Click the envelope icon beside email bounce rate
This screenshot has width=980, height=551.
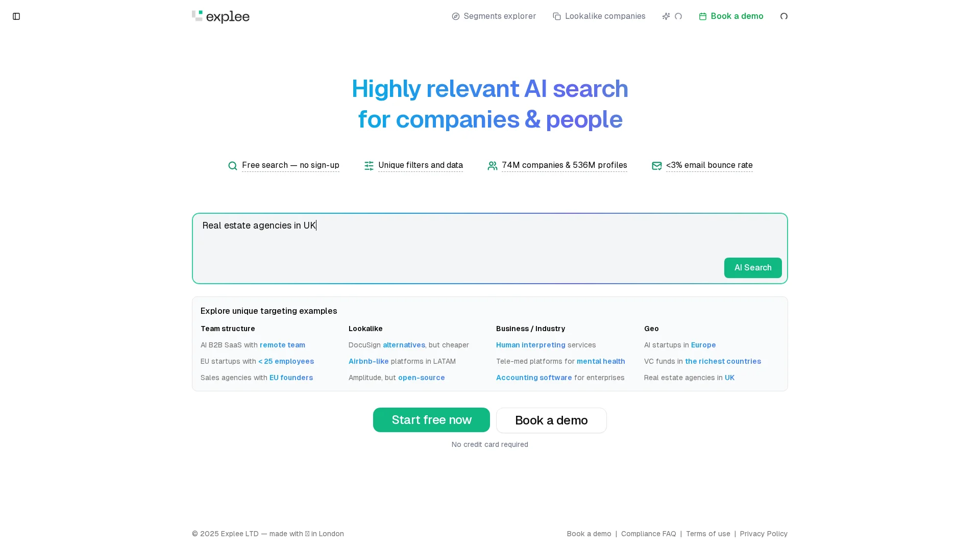pyautogui.click(x=657, y=166)
